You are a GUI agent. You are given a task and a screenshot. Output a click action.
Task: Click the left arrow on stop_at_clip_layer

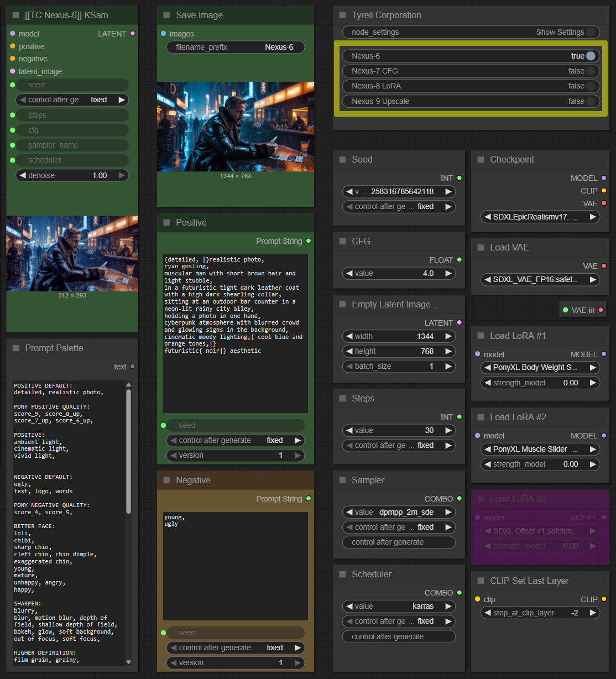(x=487, y=613)
